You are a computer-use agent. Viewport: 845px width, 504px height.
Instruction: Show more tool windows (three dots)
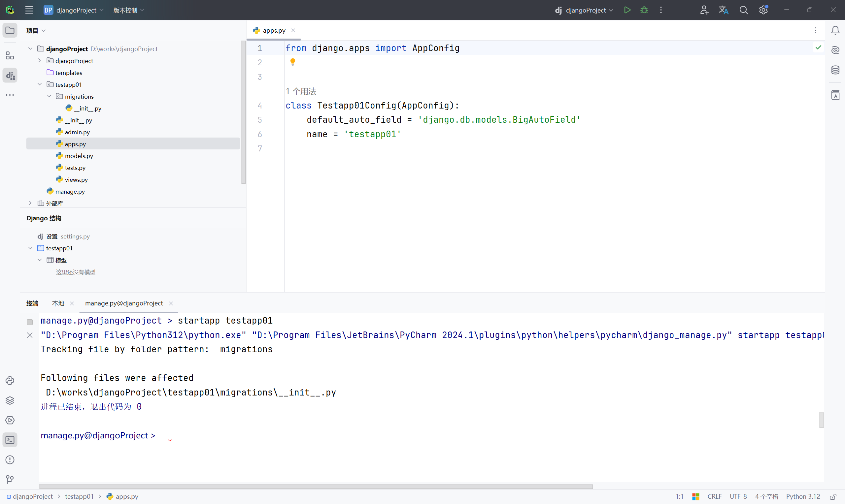coord(10,95)
